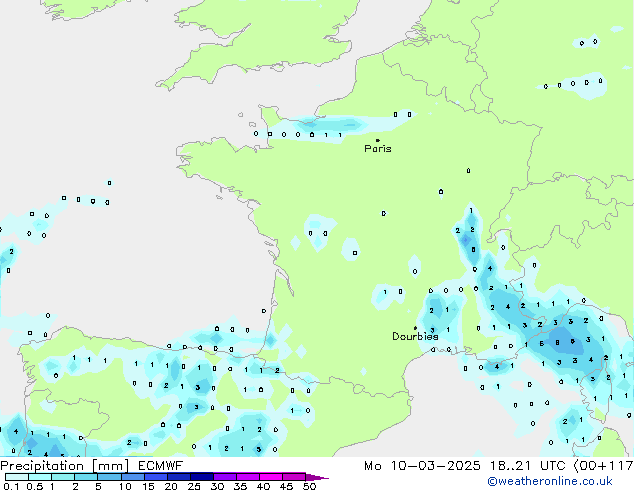The width and height of the screenshot is (634, 490).
Task: Click the '50' legend scale value
Action: click(x=309, y=486)
